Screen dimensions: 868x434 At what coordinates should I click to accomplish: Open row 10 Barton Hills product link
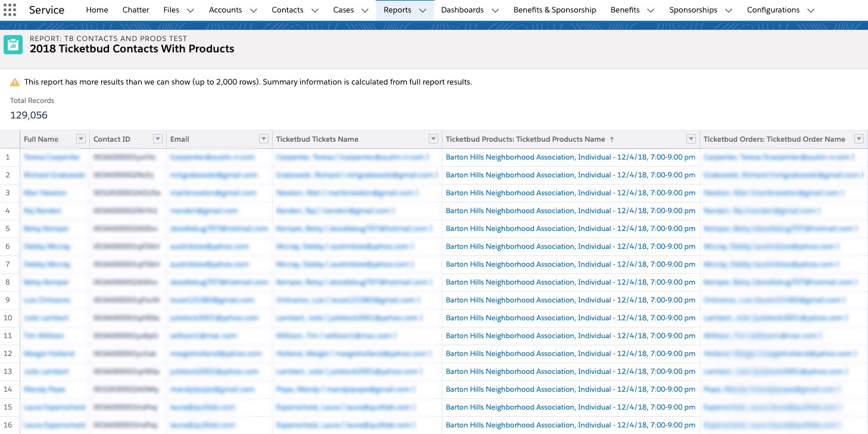click(570, 318)
